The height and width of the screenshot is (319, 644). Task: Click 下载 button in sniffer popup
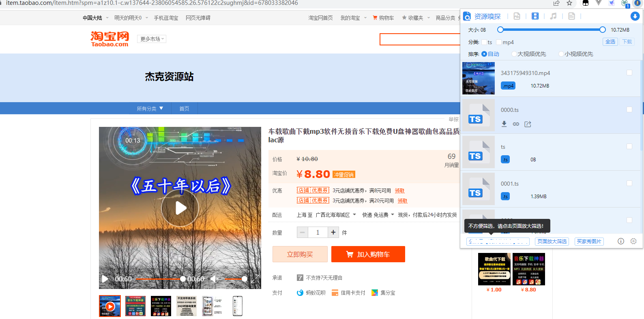pos(627,42)
